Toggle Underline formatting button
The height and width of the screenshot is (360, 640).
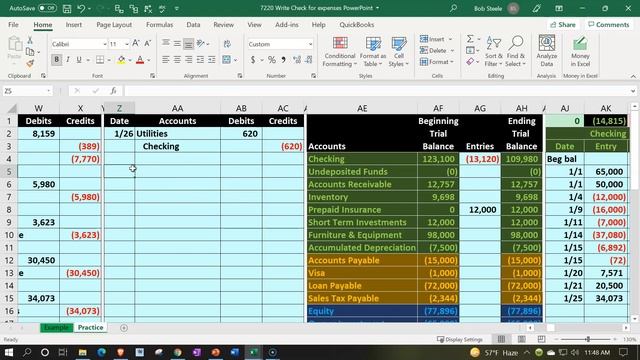[x=79, y=60]
